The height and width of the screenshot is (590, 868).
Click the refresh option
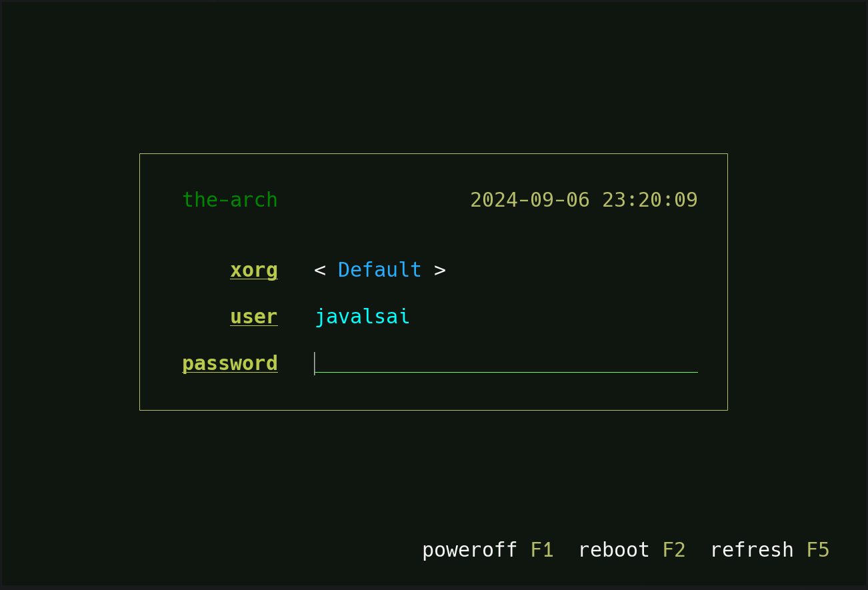[752, 550]
